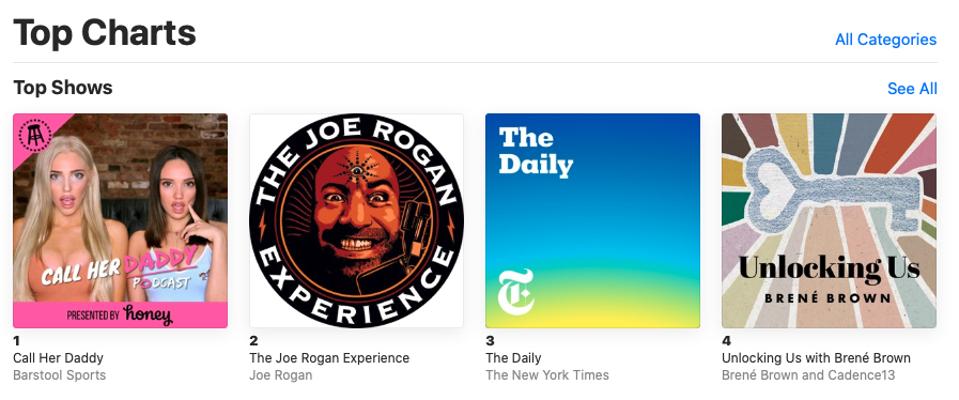959x400 pixels.
Task: Click Brené Brown and Cadence13 publisher name
Action: [808, 375]
